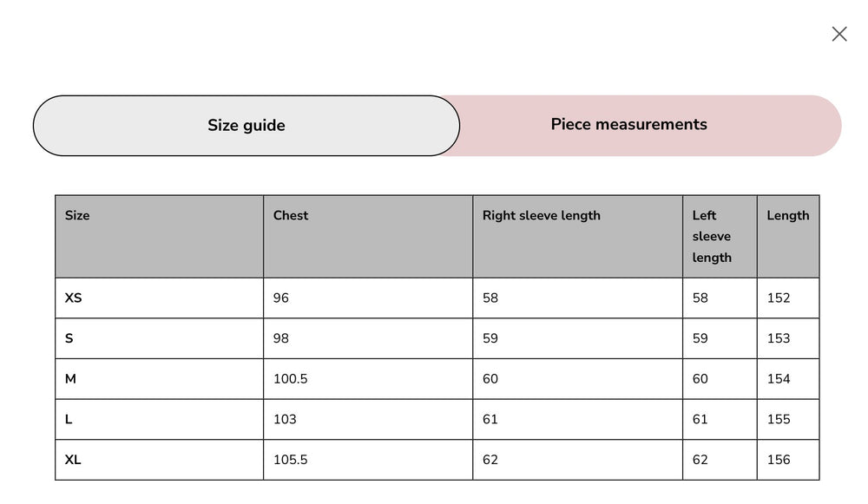
Task: Click the Chest column header
Action: point(291,216)
